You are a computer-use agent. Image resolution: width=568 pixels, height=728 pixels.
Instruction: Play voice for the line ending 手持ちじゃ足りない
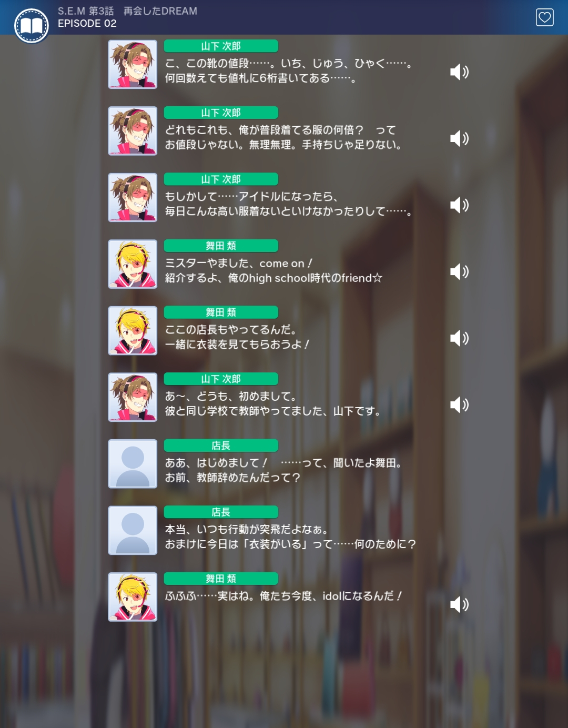tap(459, 138)
